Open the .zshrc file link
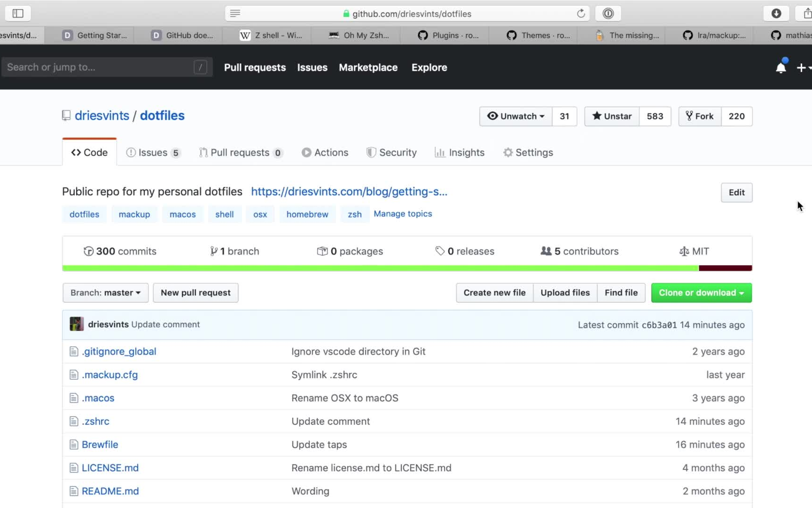 95,421
